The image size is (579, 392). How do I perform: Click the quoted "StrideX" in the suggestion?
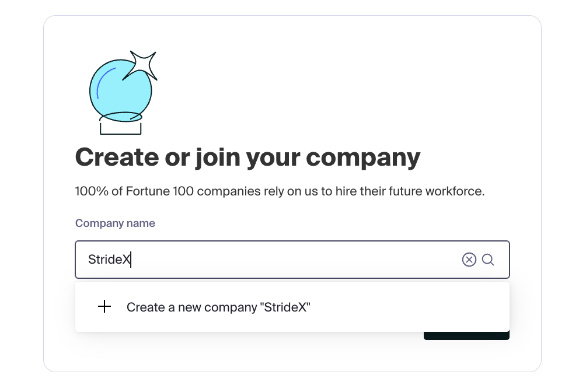pyautogui.click(x=284, y=307)
